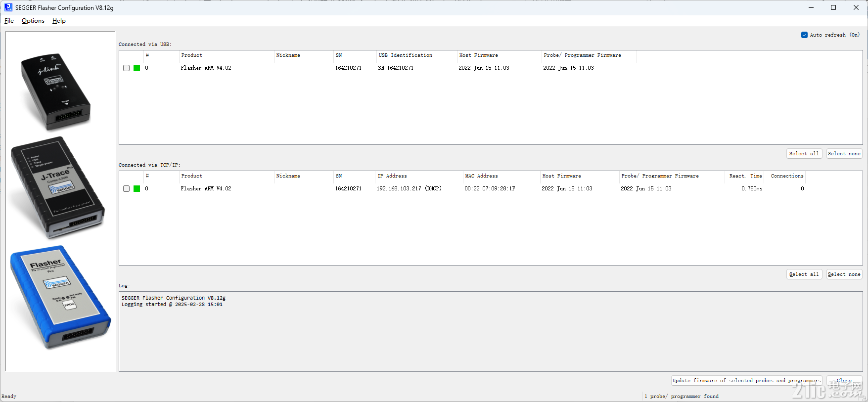Open the Options menu
This screenshot has width=868, height=402.
pos(33,21)
